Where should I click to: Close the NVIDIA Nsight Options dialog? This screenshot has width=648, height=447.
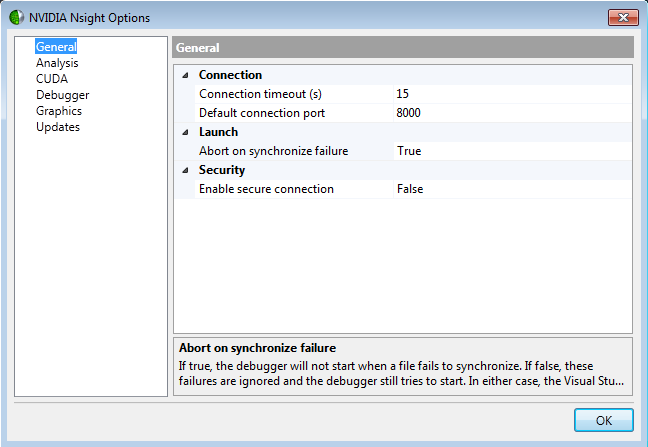click(623, 17)
